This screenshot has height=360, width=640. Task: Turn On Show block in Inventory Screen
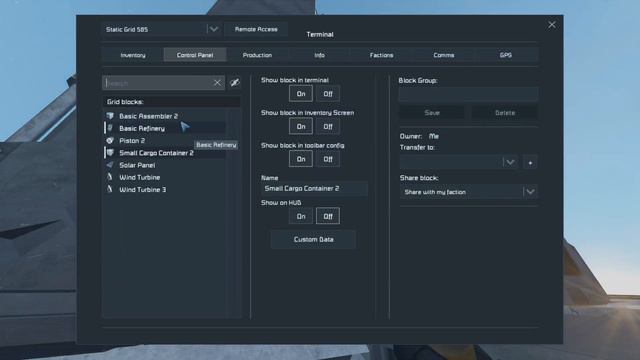[301, 127]
